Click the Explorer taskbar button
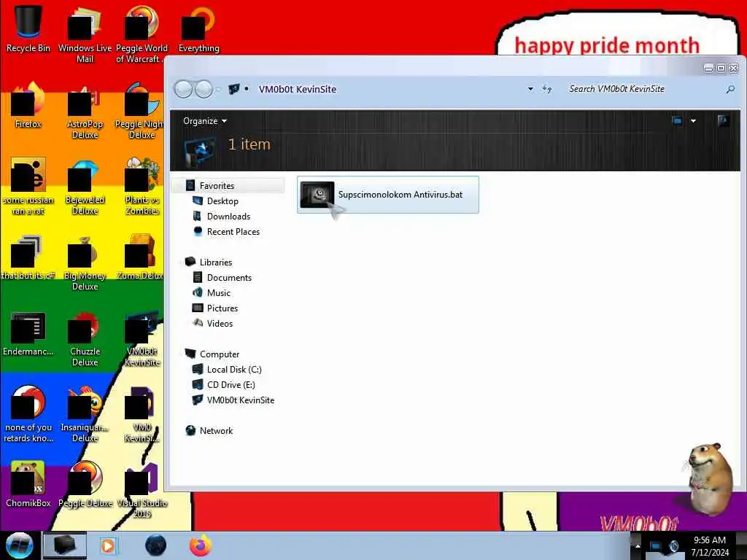This screenshot has height=560, width=747. coord(65,545)
